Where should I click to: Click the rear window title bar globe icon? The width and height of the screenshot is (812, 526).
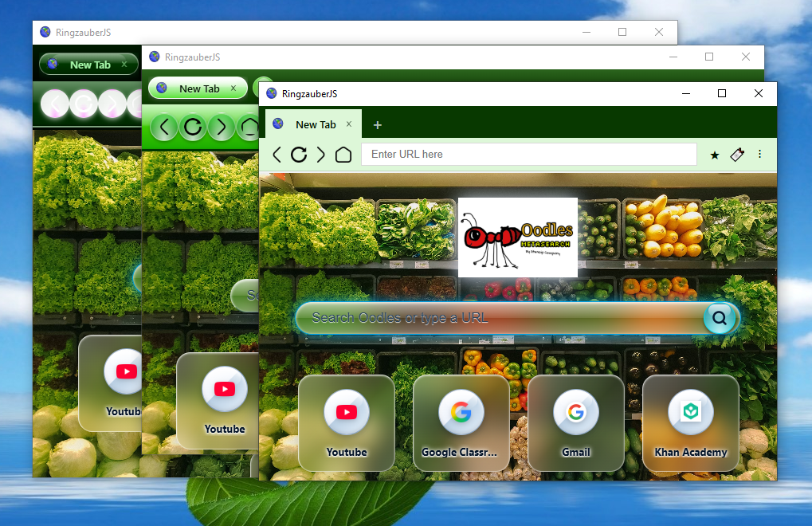[45, 32]
